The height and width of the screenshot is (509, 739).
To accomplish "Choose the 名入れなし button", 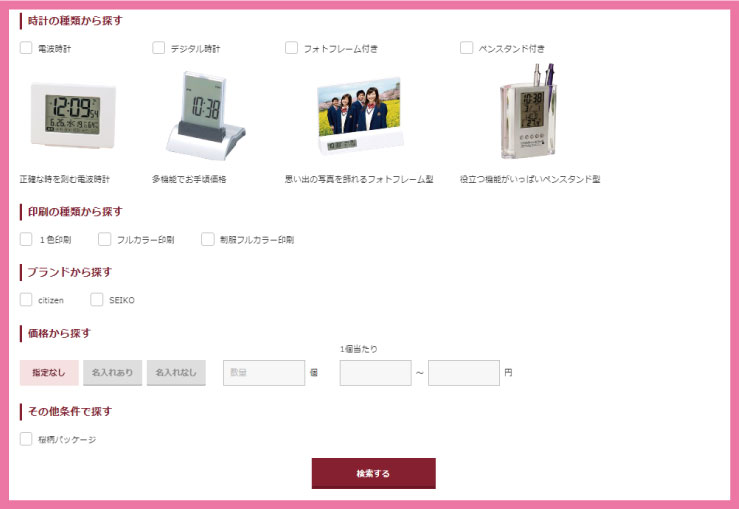I will [x=176, y=373].
